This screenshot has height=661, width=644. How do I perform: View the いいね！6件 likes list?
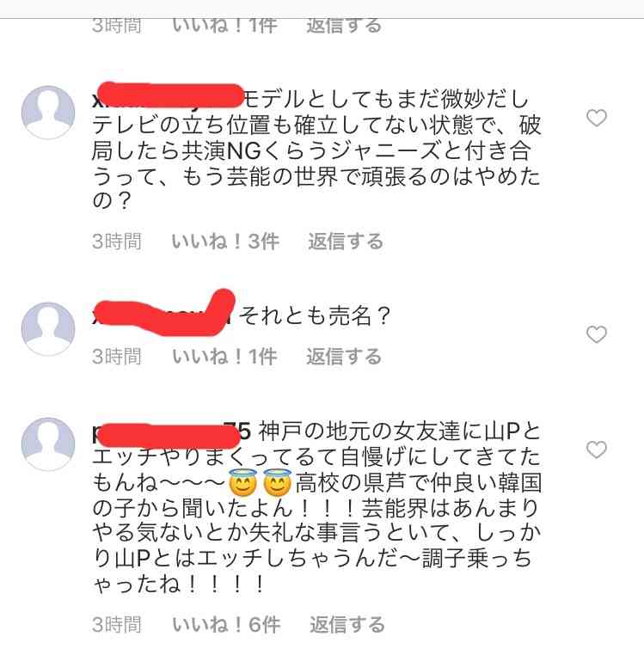pyautogui.click(x=226, y=624)
